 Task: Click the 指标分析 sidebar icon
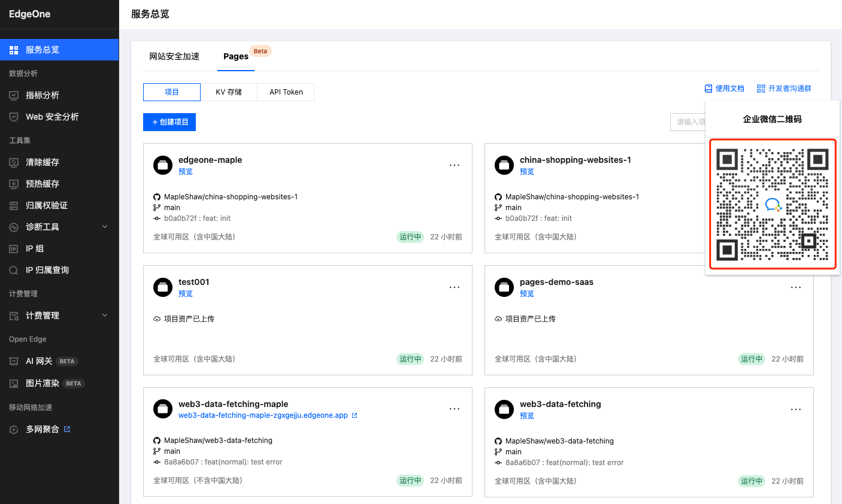(14, 95)
